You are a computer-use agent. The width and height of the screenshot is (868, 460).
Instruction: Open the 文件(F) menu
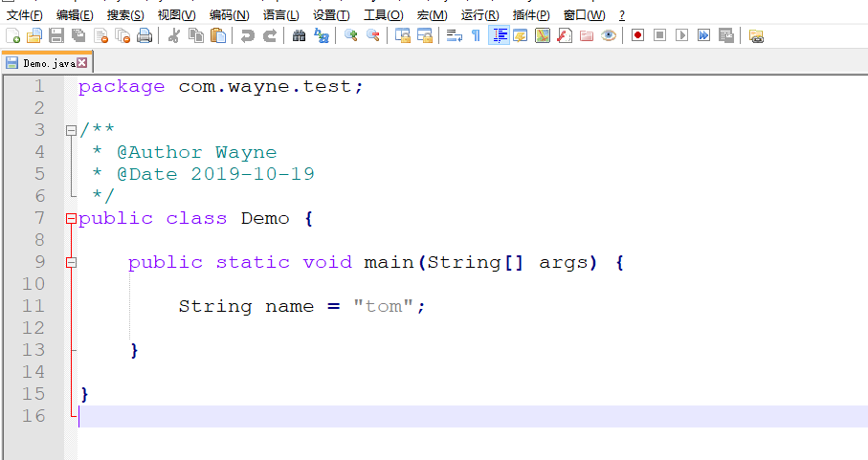(24, 15)
